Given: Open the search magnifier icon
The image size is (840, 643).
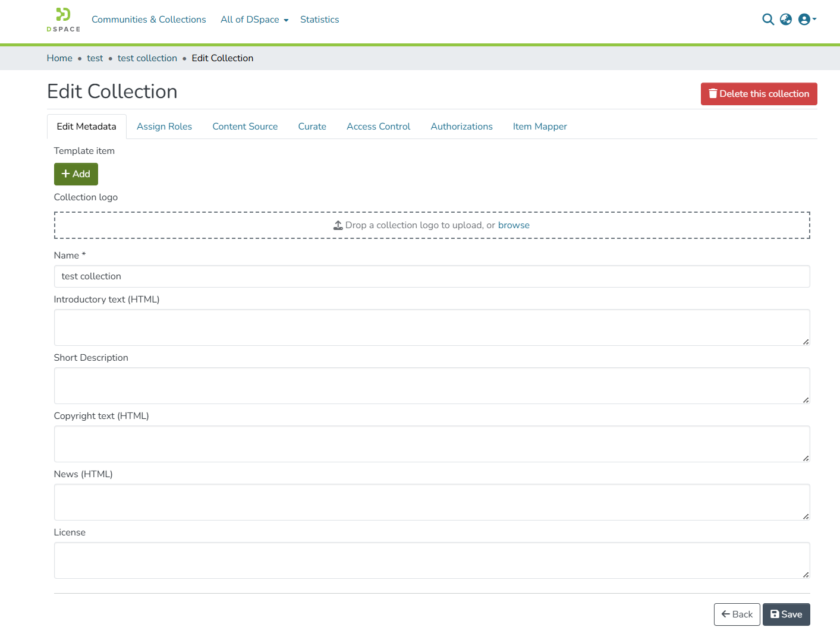Looking at the screenshot, I should pos(767,20).
